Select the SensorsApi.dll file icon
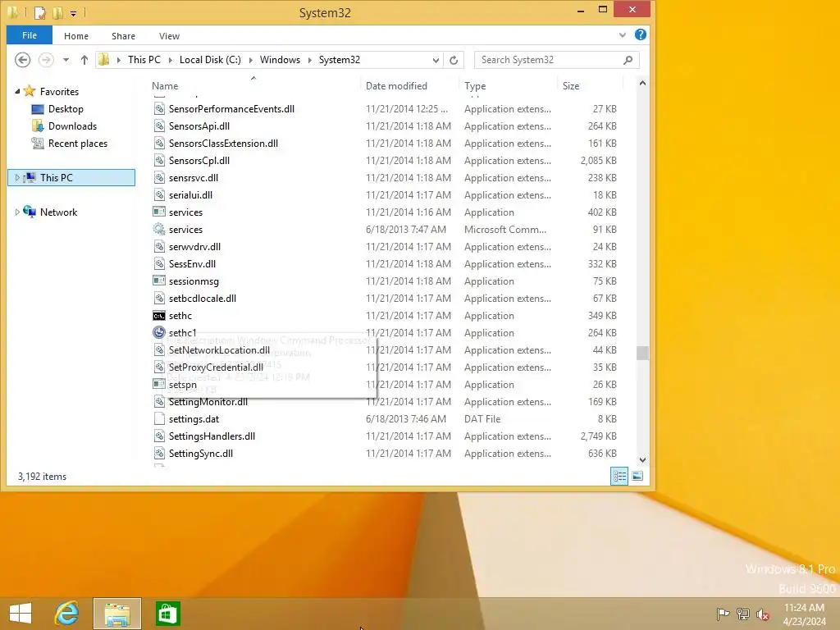The height and width of the screenshot is (630, 840). pos(159,126)
